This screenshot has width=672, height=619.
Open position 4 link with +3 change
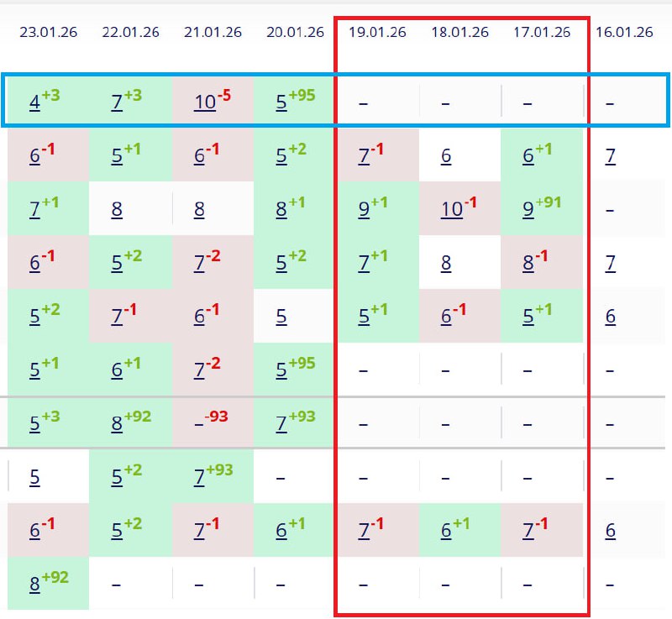(x=35, y=103)
